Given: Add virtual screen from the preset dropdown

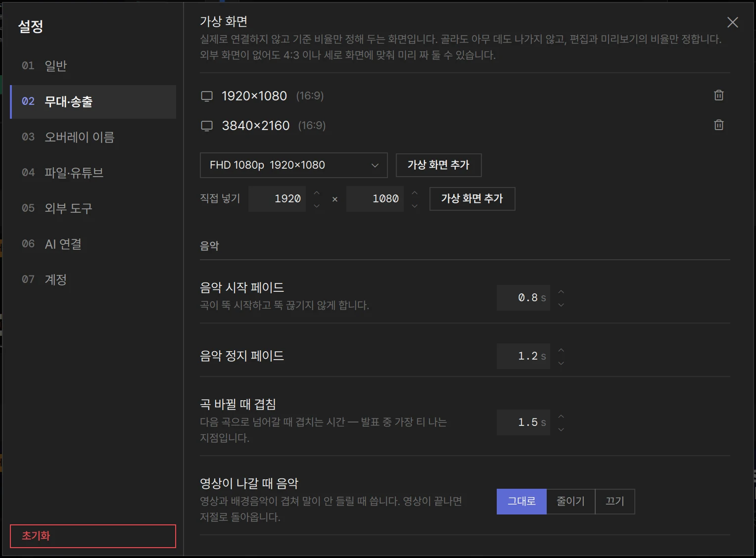Looking at the screenshot, I should [x=438, y=165].
